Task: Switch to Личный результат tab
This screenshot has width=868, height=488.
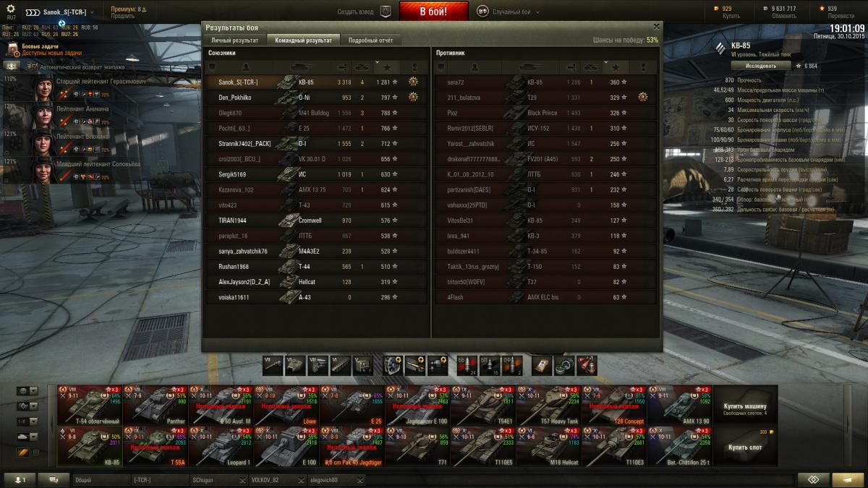Action: tap(235, 40)
